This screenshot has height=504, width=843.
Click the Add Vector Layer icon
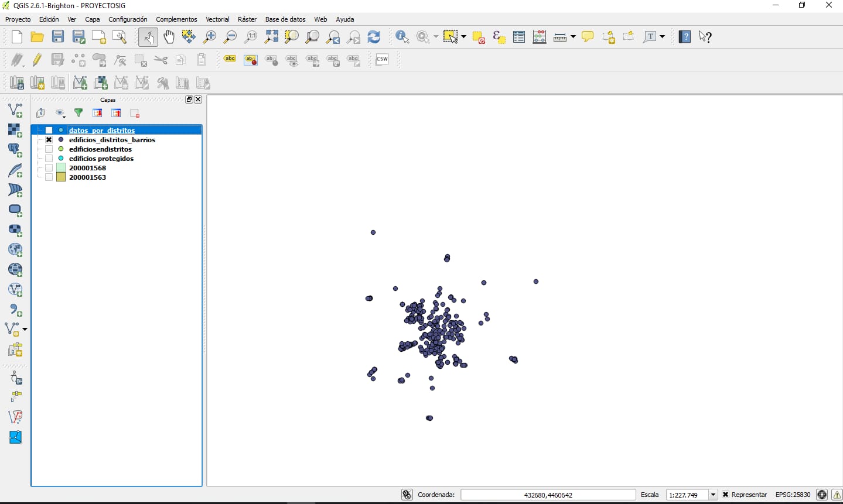[15, 110]
